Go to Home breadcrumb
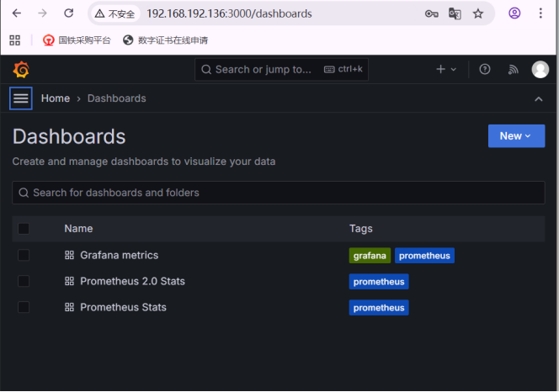Viewport: 559px width, 392px height. coord(56,98)
